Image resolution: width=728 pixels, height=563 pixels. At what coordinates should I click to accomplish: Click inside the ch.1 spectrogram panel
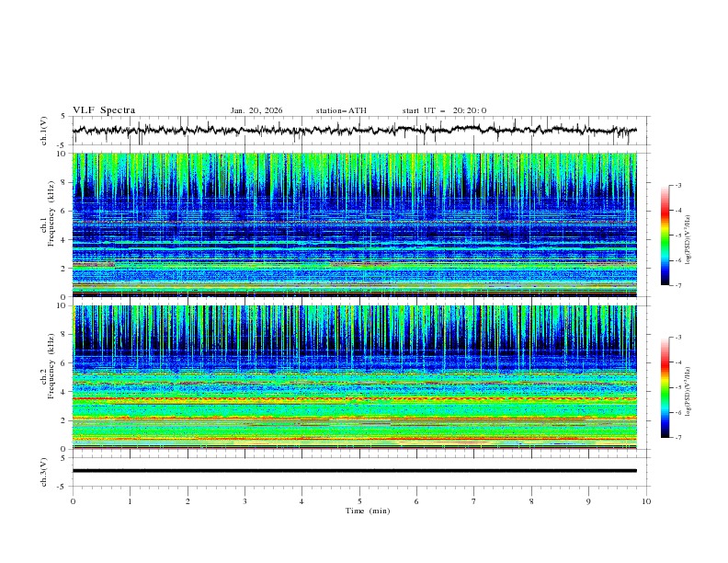click(x=355, y=224)
